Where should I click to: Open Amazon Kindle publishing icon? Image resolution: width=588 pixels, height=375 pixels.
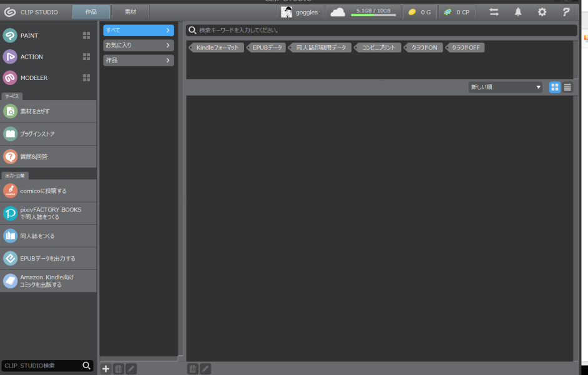coord(10,281)
